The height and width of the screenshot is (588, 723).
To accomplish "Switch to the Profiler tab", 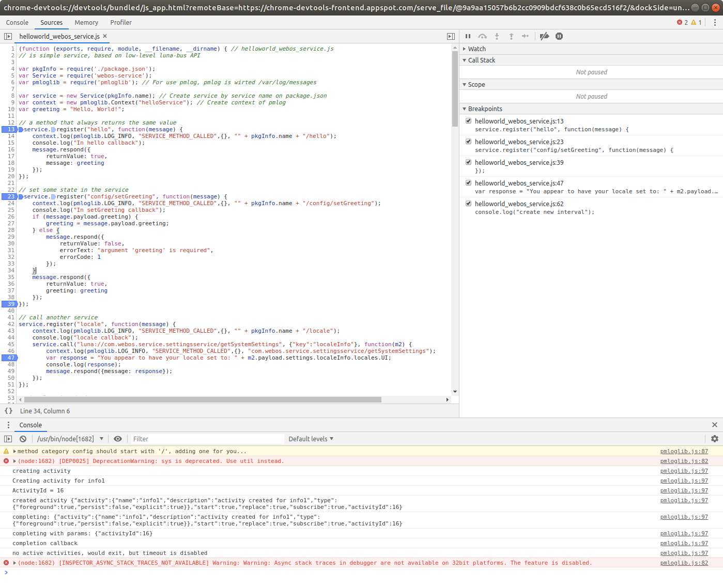I will coord(120,22).
